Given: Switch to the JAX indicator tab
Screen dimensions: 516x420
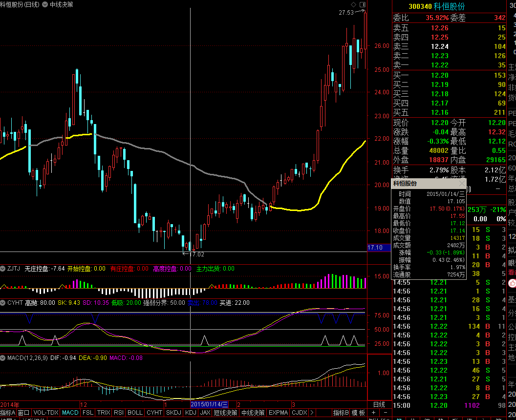Looking at the screenshot, I should 205,413.
